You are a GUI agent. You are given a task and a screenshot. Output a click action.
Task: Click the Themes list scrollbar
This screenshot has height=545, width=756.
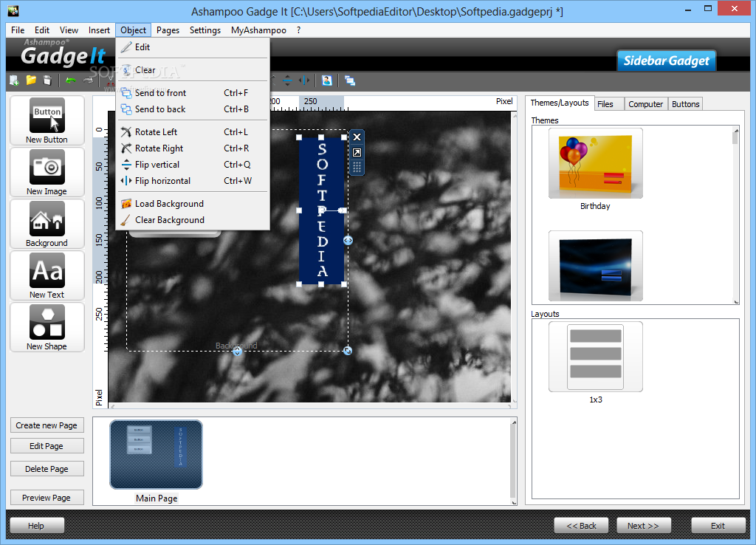point(736,215)
